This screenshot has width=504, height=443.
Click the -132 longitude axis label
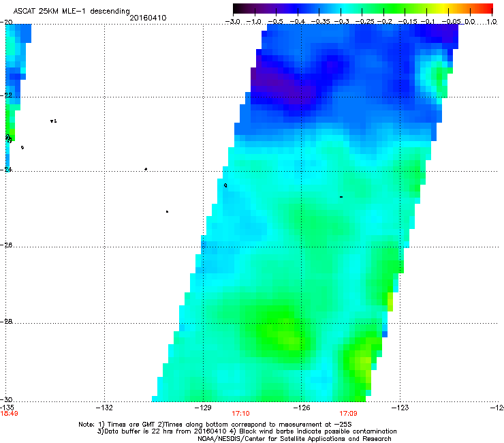click(104, 408)
